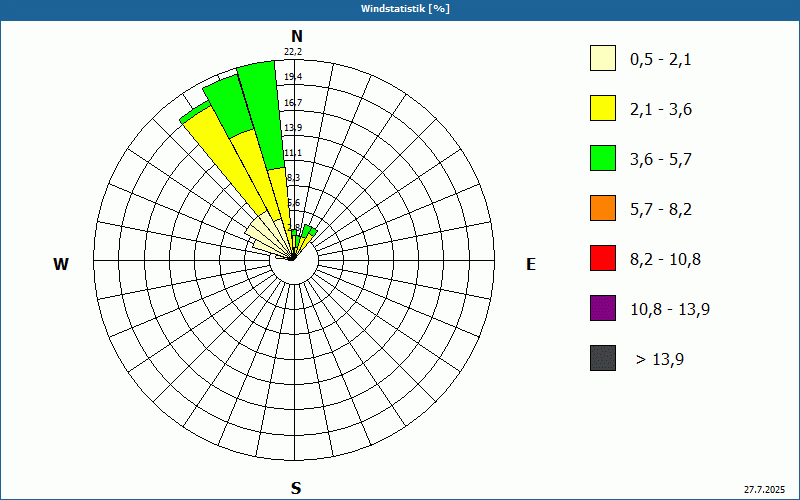Click the 19,4 axis value
Image resolution: width=800 pixels, height=500 pixels.
coord(293,77)
